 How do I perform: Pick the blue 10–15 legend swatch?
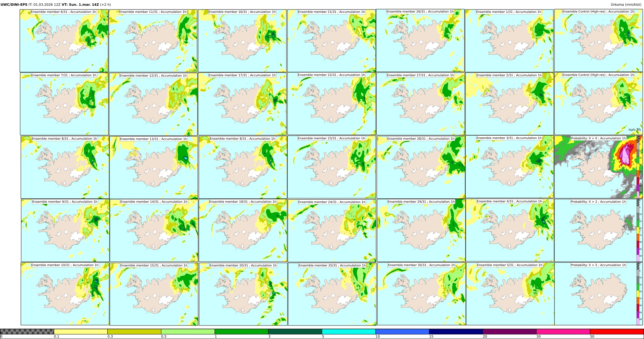coord(402,332)
